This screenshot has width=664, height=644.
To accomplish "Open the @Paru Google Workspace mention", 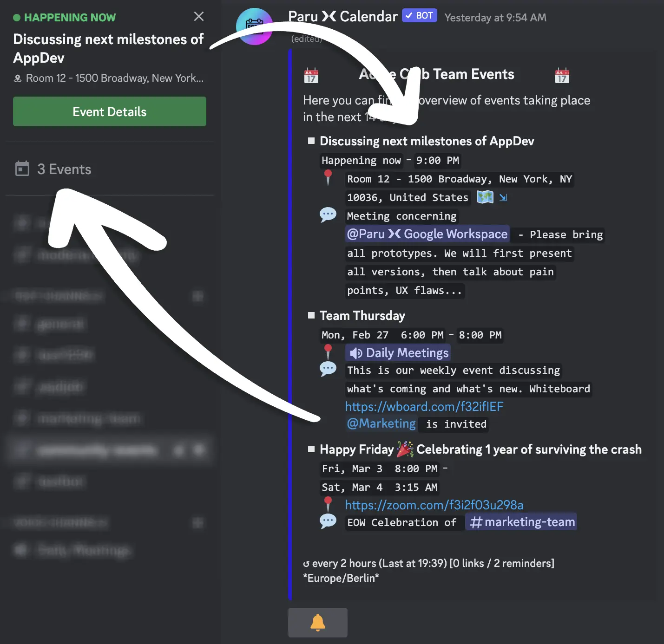I will (x=427, y=234).
